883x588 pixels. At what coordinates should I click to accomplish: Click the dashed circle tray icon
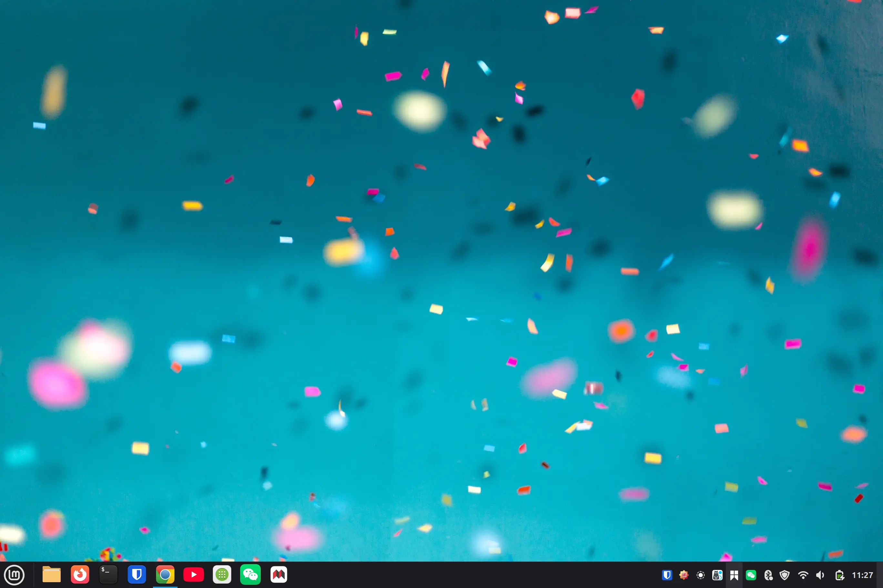pyautogui.click(x=700, y=575)
